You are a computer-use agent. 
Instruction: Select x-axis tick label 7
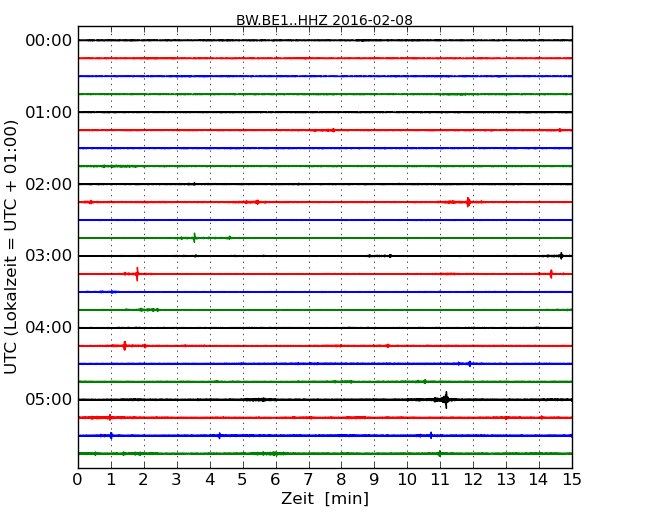(x=308, y=479)
